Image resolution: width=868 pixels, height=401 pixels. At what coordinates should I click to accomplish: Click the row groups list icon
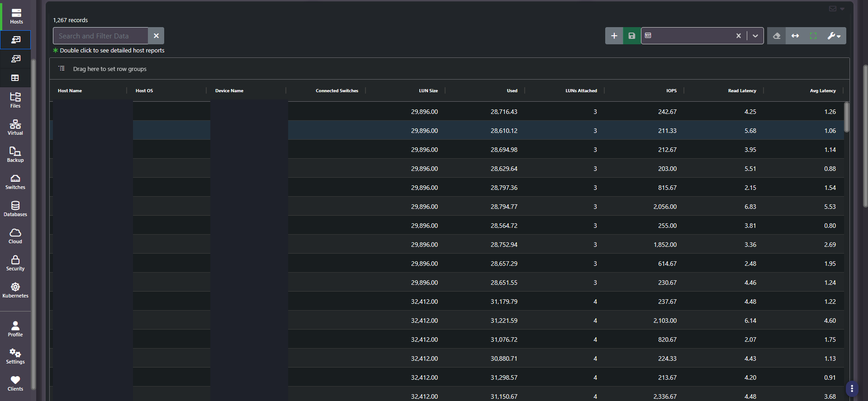pos(62,69)
